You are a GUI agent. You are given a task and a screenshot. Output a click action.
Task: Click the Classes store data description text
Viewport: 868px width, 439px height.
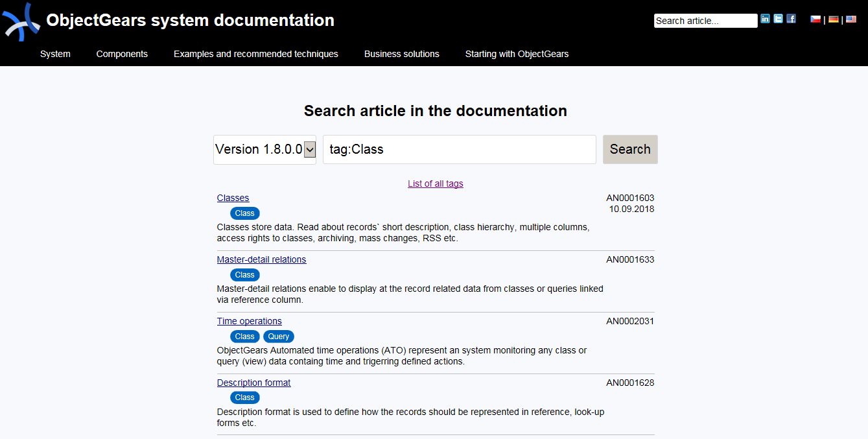tap(403, 233)
